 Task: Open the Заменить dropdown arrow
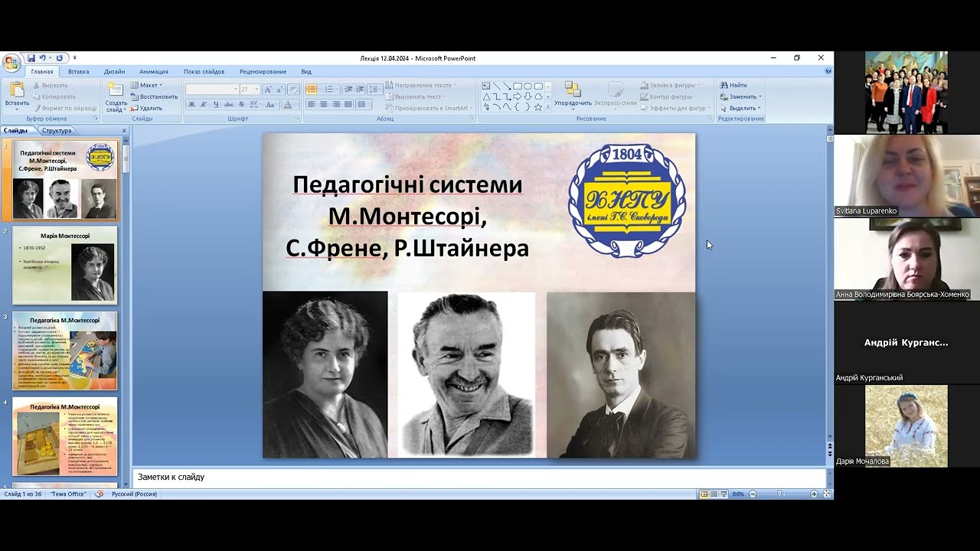(761, 97)
